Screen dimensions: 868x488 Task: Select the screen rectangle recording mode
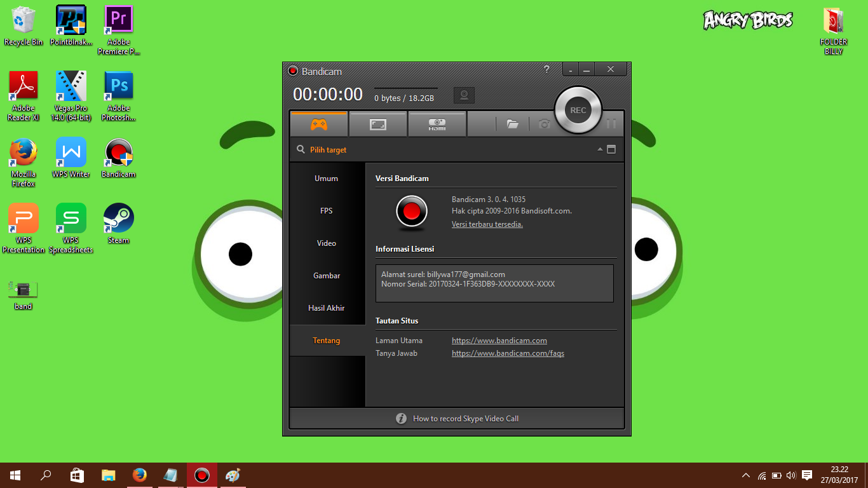click(x=378, y=124)
